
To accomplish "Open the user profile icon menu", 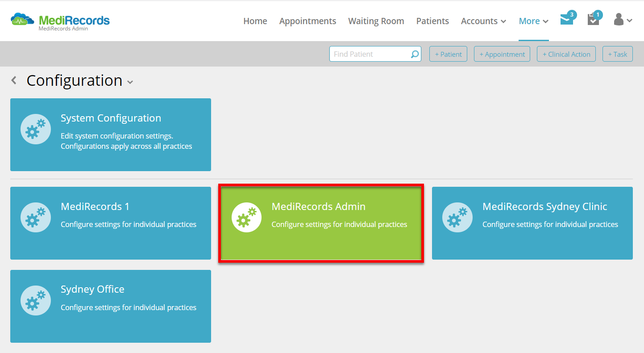I will click(x=623, y=20).
